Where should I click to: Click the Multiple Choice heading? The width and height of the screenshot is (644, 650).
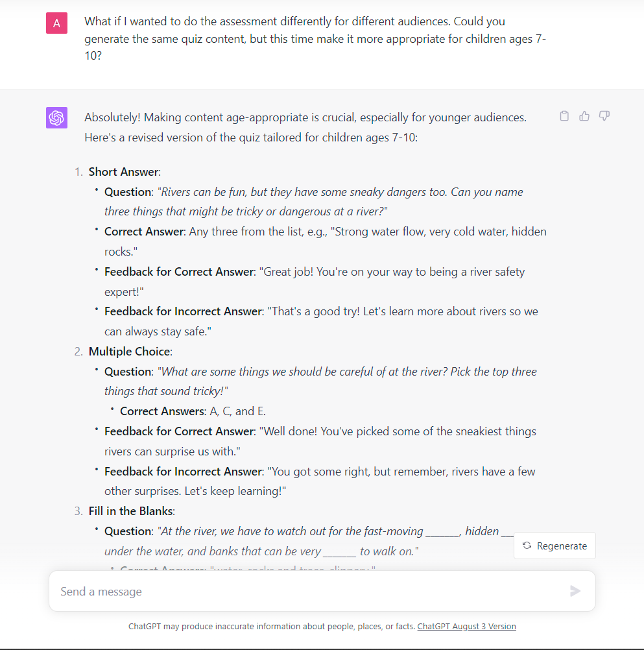point(130,352)
